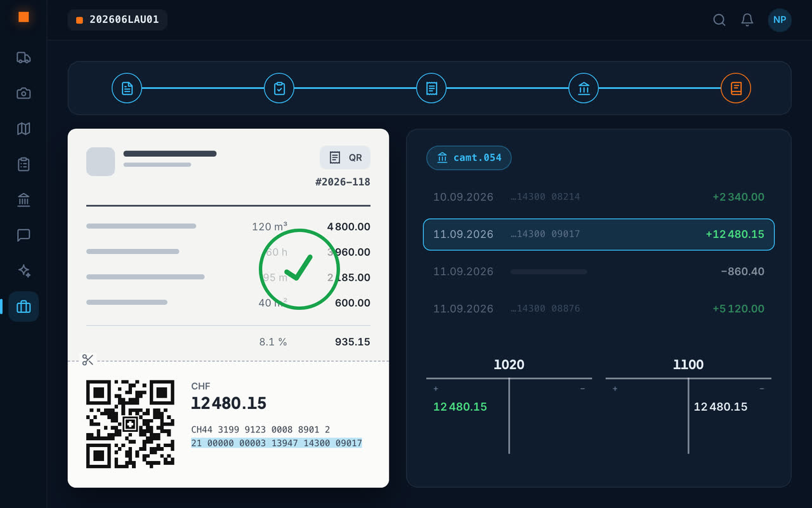Image resolution: width=812 pixels, height=508 pixels.
Task: Open the clipboard checklist sidebar icon
Action: (23, 164)
